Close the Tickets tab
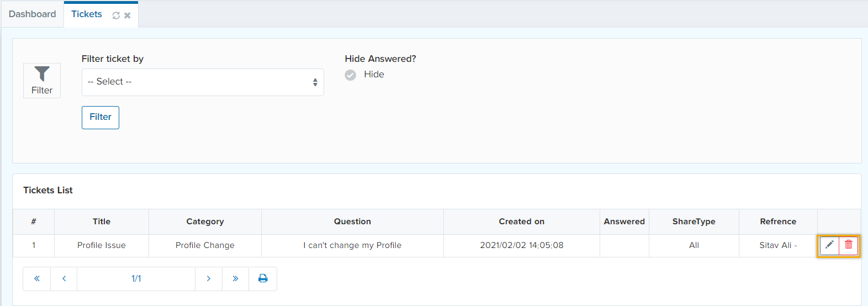The width and height of the screenshot is (868, 306). pos(128,15)
